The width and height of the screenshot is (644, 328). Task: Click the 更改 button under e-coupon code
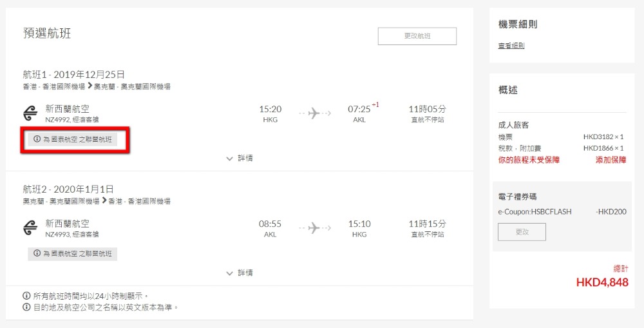522,232
